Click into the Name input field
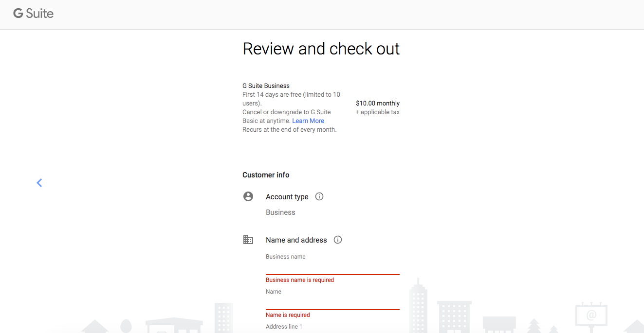 (x=332, y=303)
